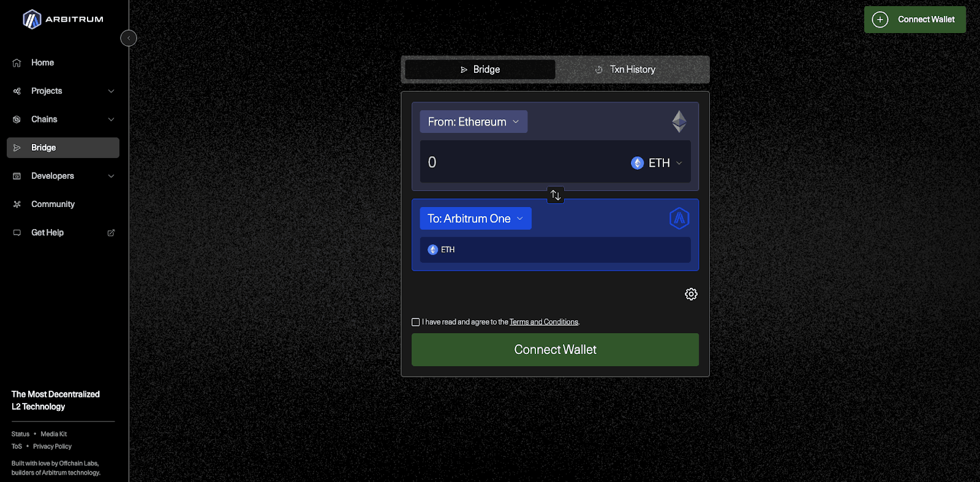Screen dimensions: 980x482
Task: Open the Status link in the footer
Action: click(20, 434)
